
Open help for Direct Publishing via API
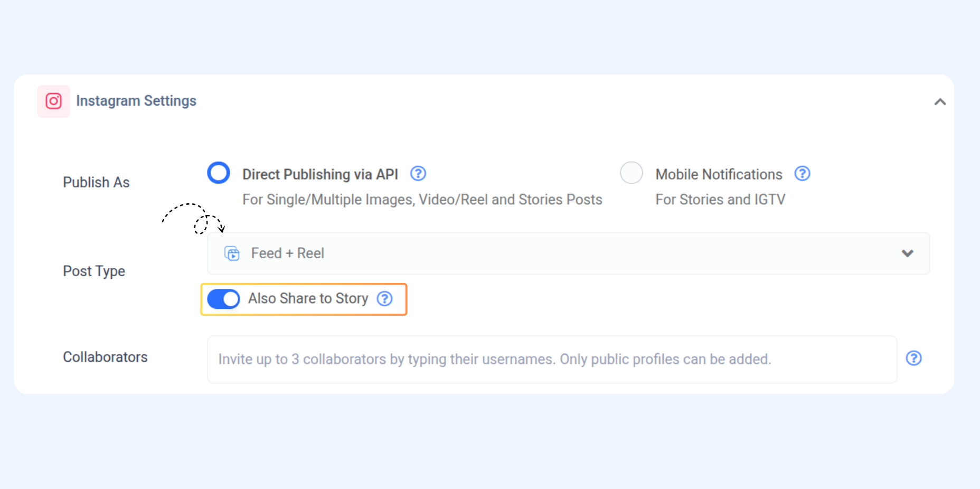[418, 174]
